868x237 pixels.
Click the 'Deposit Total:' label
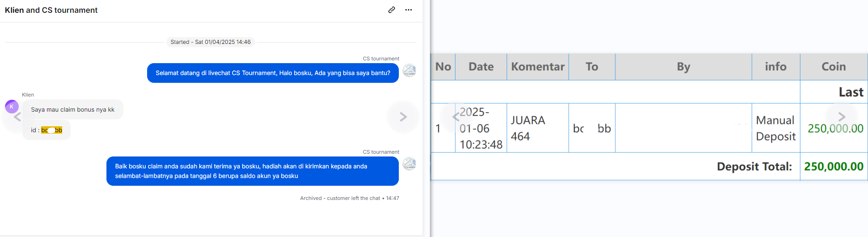click(x=754, y=167)
